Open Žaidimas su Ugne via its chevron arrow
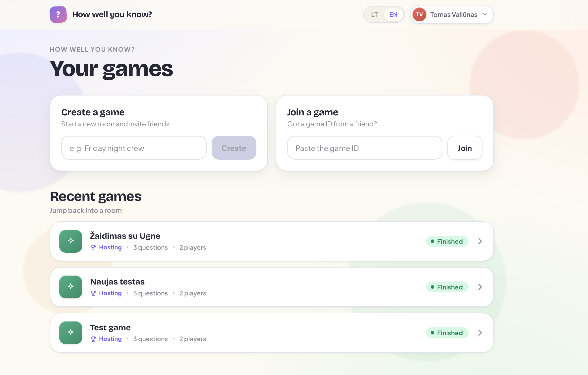Viewport: 588px width, 375px height. [480, 241]
